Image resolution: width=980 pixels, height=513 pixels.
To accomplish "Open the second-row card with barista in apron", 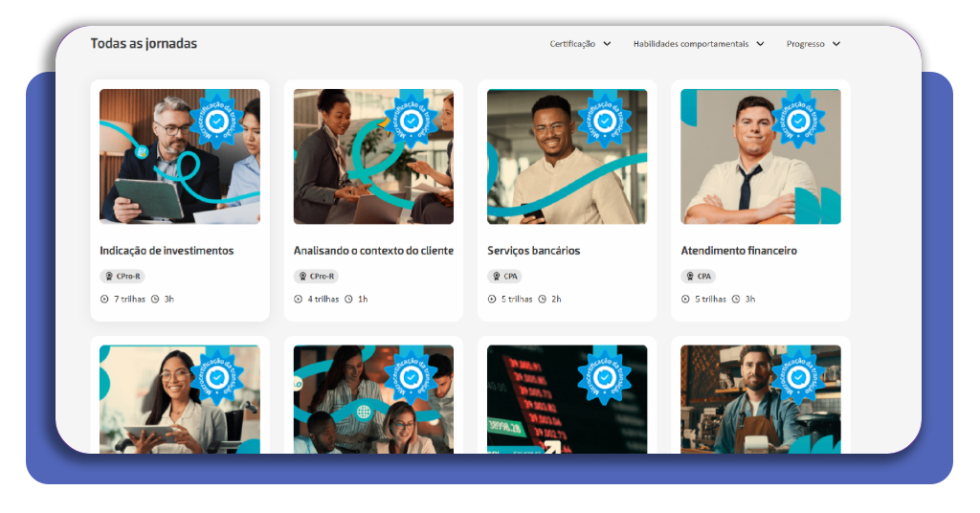I will tap(761, 399).
